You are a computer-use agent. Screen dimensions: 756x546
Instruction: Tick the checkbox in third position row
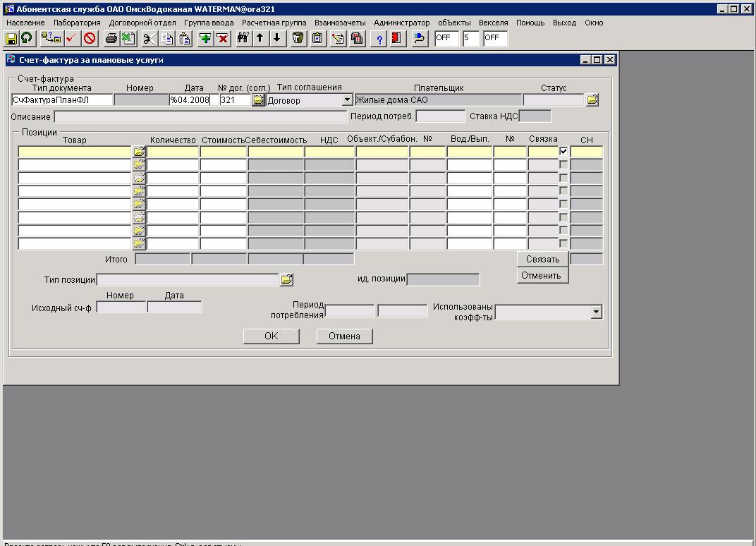[x=563, y=178]
